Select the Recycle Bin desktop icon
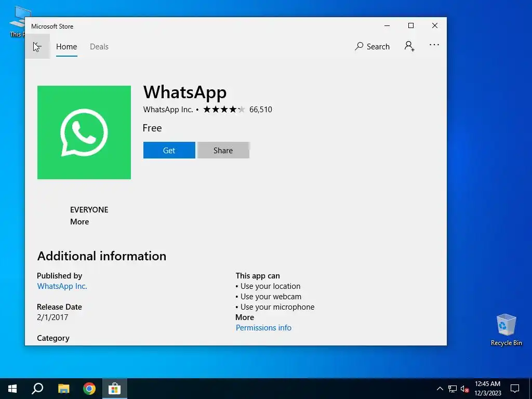Image resolution: width=532 pixels, height=399 pixels. 506,330
